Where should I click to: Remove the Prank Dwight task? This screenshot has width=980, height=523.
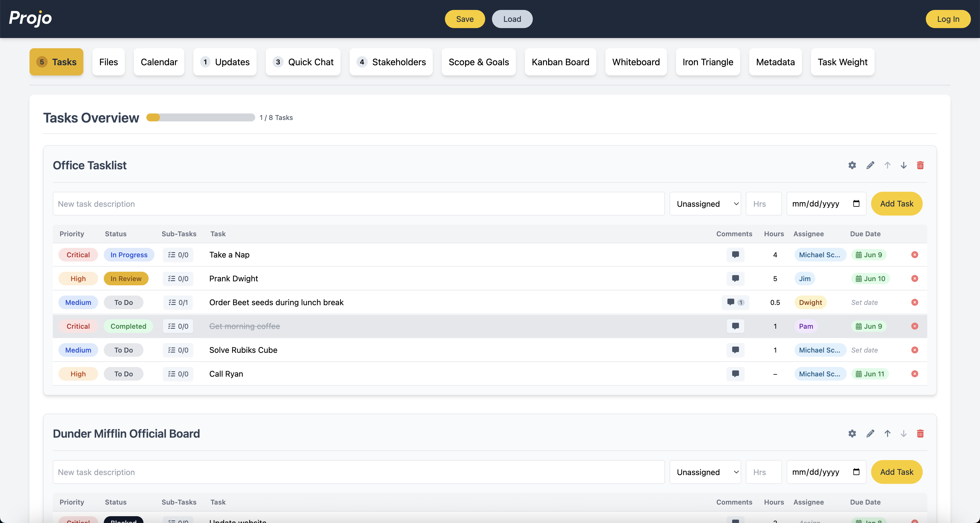[x=914, y=279]
